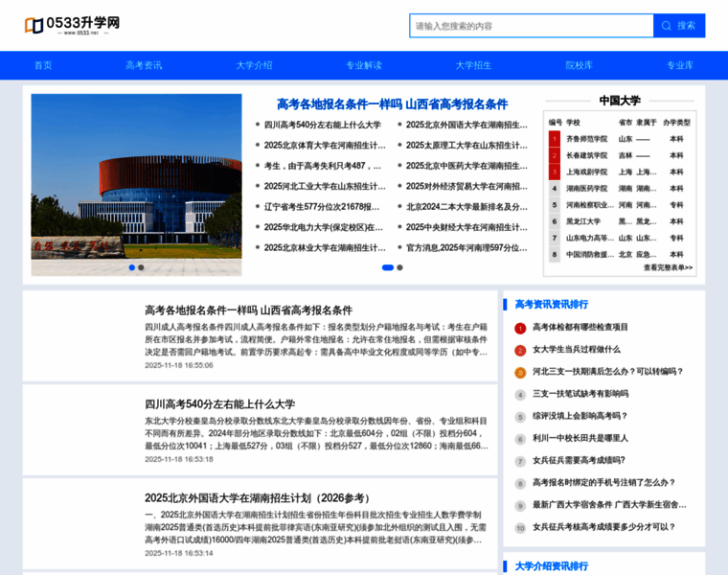Open the 首页 navigation tab

tap(43, 65)
